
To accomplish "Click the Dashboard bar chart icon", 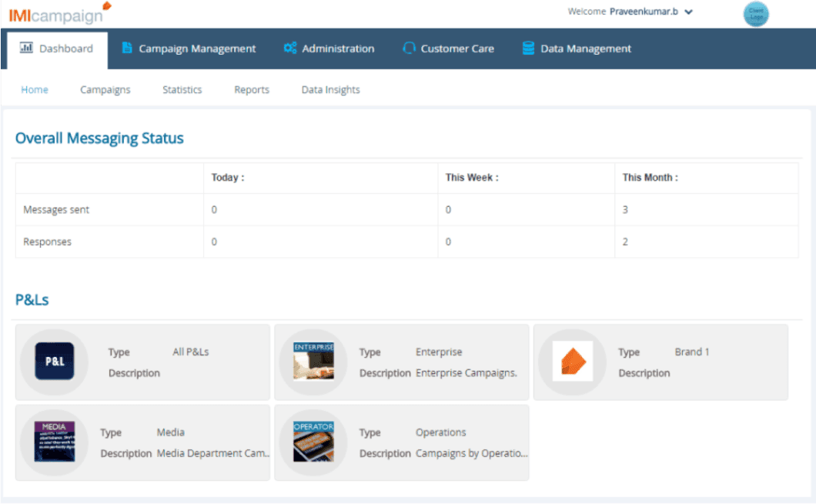I will 26,48.
